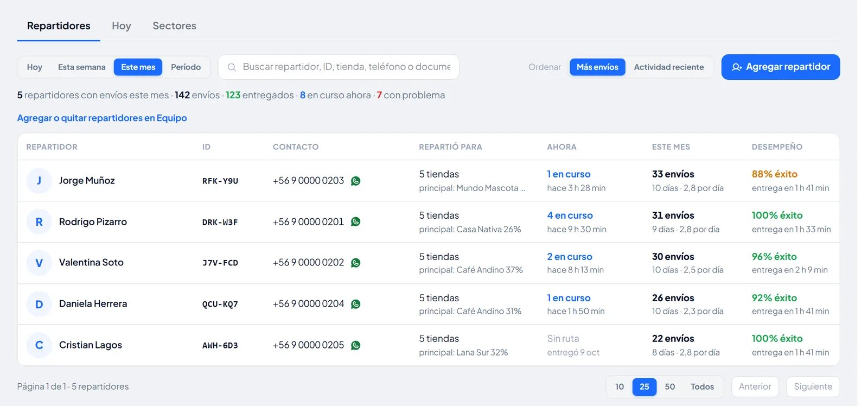Show 10 rows per page
Image resolution: width=868 pixels, height=406 pixels.
[x=620, y=387]
